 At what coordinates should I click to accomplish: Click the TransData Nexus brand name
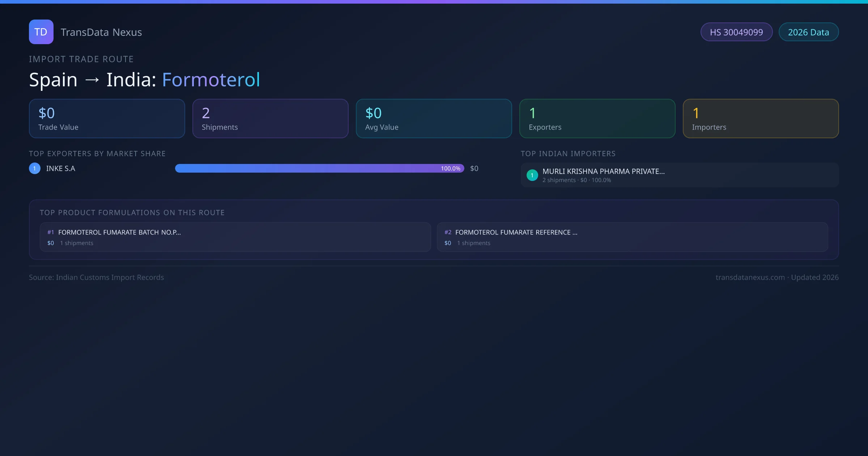point(101,32)
